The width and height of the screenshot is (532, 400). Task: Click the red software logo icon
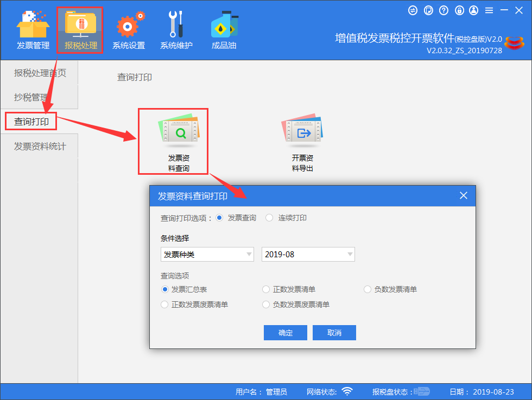coord(515,43)
